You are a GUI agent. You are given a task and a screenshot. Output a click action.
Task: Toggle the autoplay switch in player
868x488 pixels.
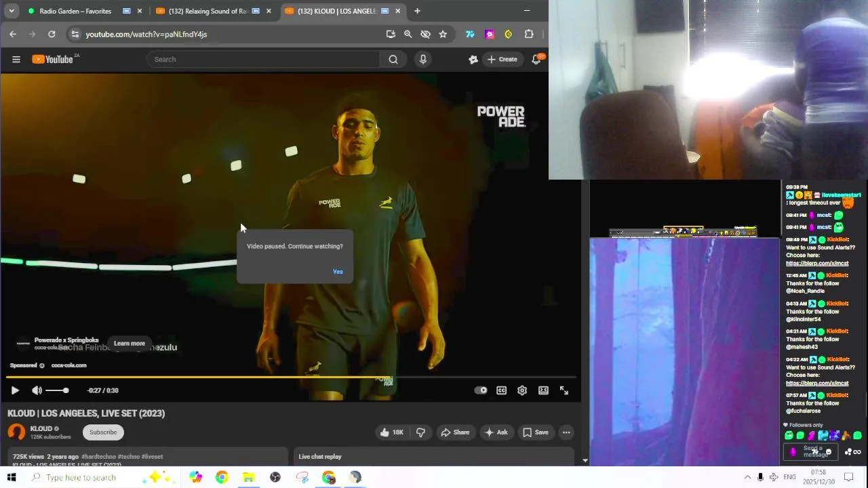coord(480,390)
